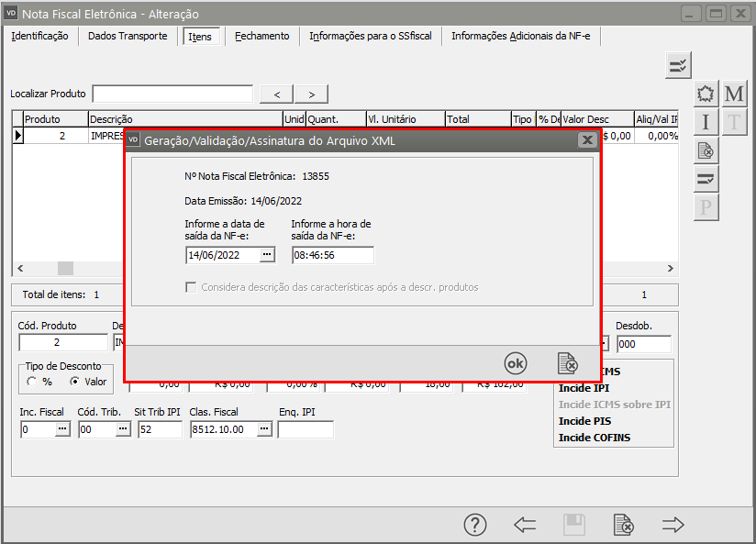Click the Cód. Produto field
The height and width of the screenshot is (544, 756).
[63, 342]
